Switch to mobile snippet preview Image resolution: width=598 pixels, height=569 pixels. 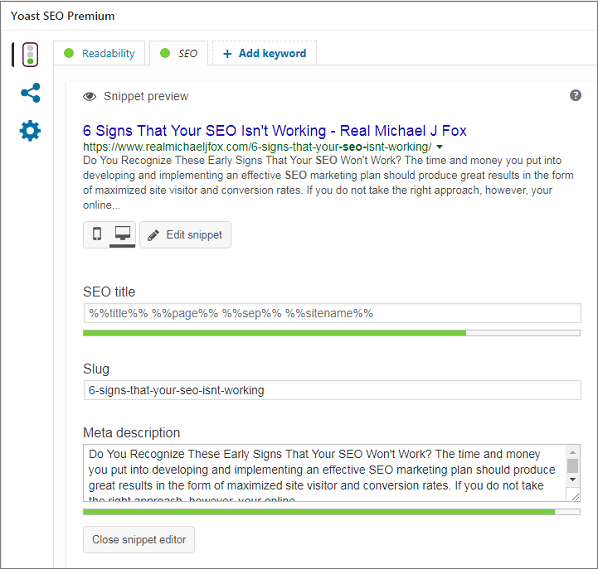[x=97, y=234]
